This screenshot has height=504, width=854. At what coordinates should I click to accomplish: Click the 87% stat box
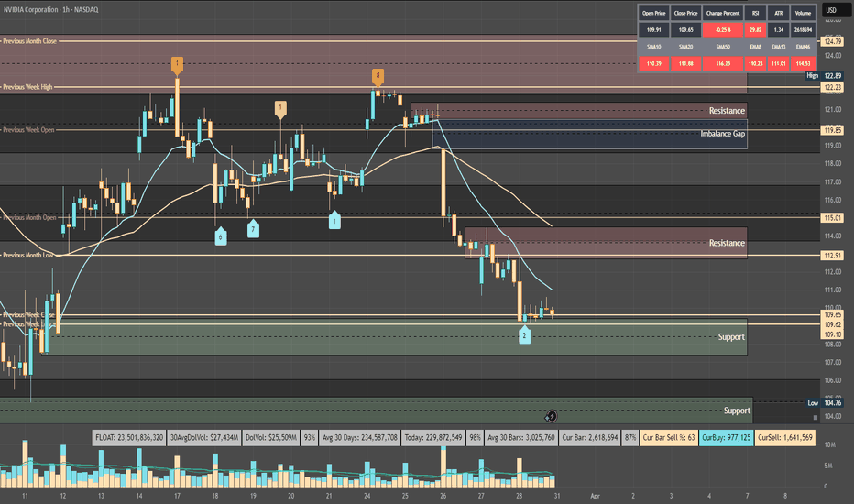coord(630,437)
